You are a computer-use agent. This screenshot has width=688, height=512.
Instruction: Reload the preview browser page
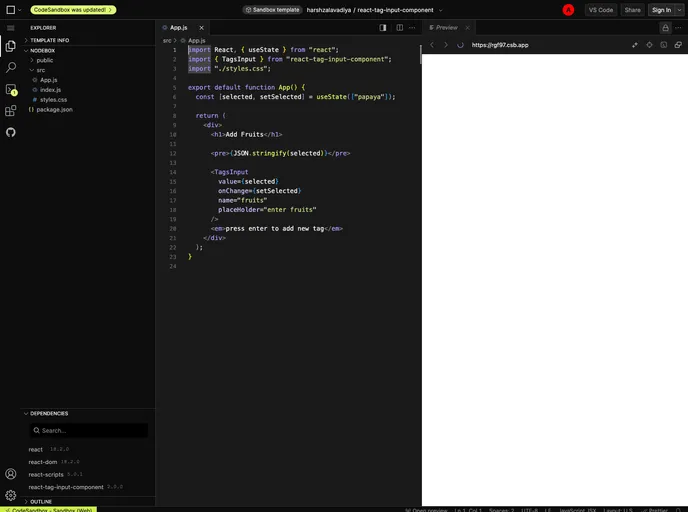point(460,45)
